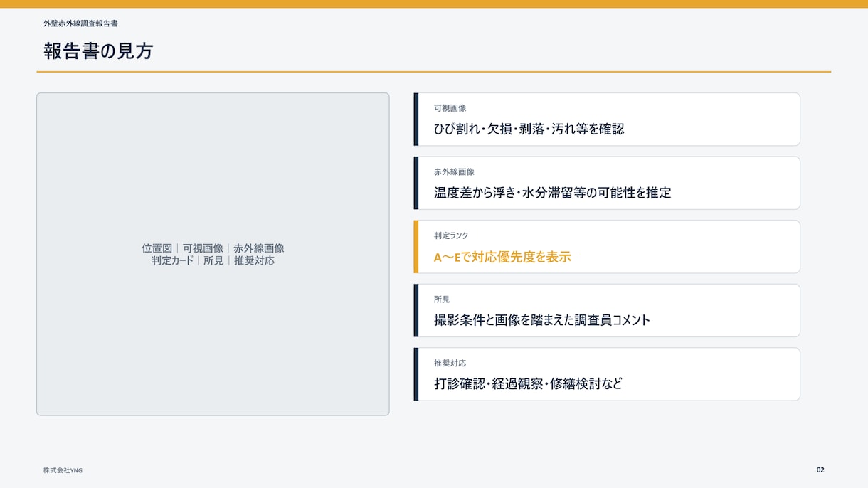Click the footer text 株式会社YNG
This screenshot has height=488, width=868.
tap(63, 470)
